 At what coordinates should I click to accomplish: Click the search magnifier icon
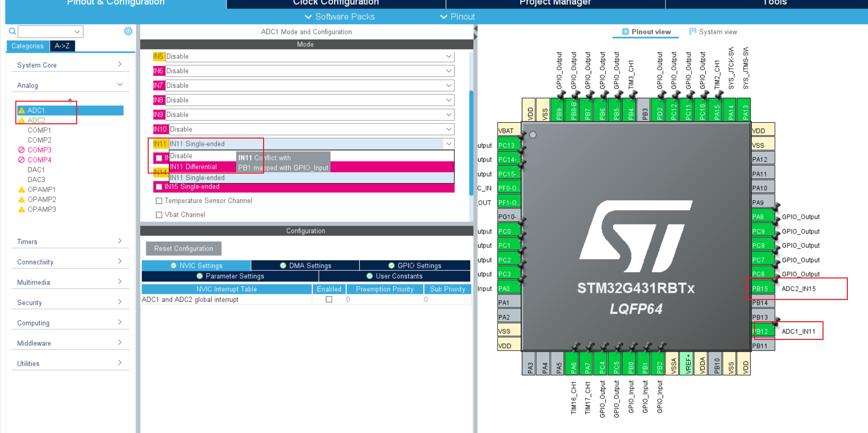pyautogui.click(x=13, y=31)
